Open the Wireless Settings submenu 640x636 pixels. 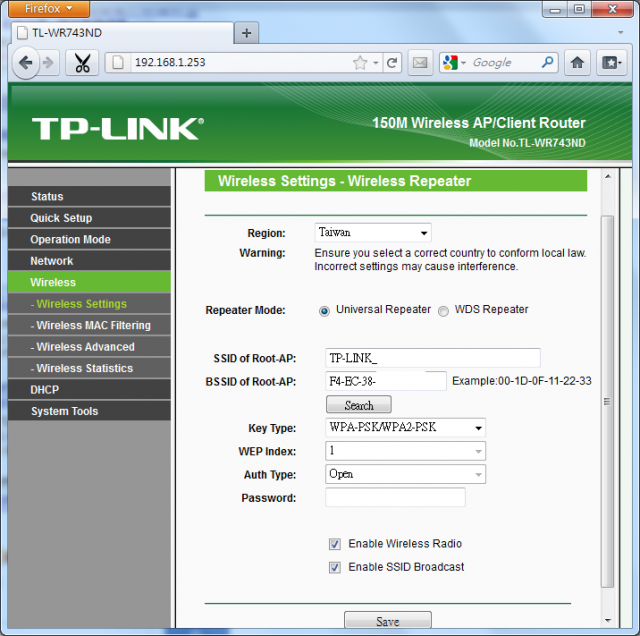point(89,304)
